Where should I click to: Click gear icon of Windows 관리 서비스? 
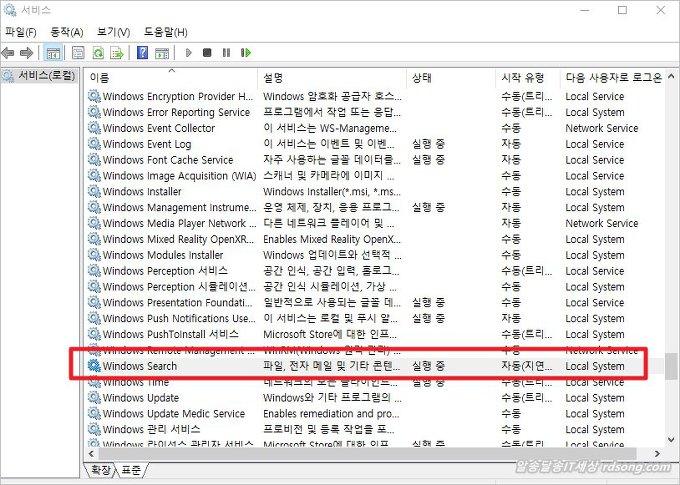(94, 429)
